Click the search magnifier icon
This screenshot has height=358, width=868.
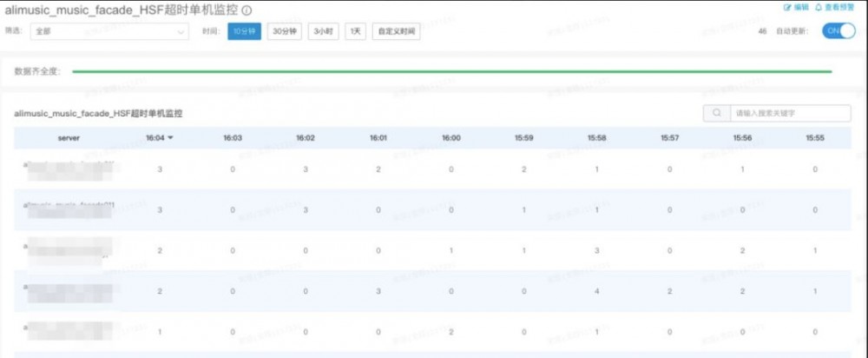(x=717, y=113)
